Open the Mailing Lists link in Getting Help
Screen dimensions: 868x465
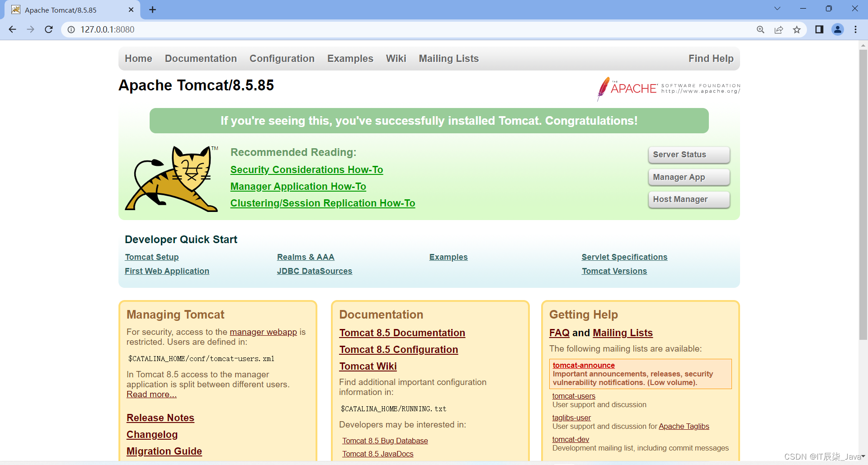(x=623, y=333)
